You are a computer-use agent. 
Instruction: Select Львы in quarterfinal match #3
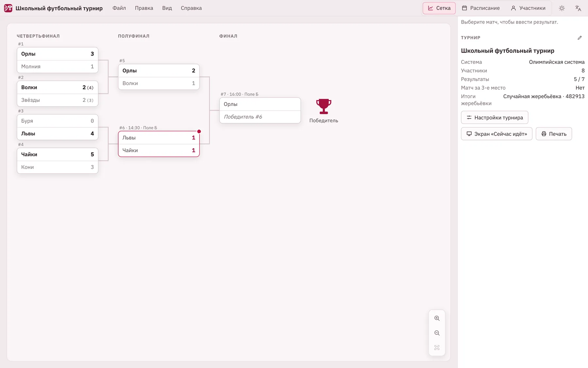tap(57, 133)
